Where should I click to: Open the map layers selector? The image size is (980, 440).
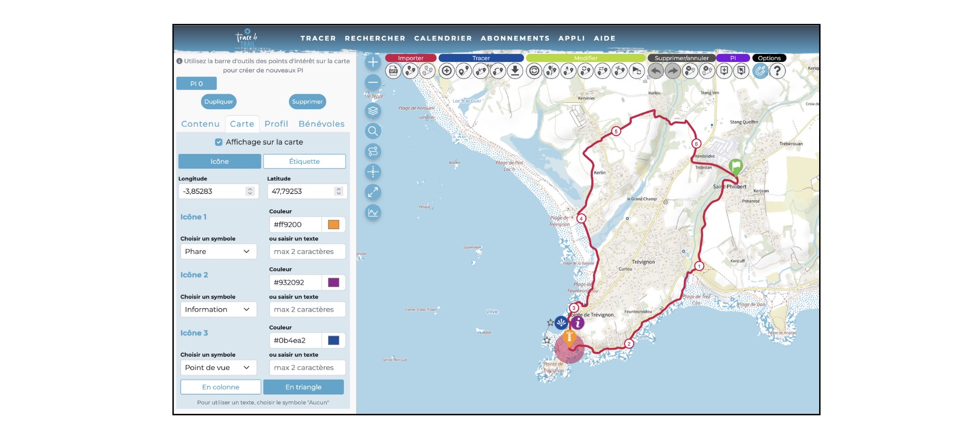373,111
